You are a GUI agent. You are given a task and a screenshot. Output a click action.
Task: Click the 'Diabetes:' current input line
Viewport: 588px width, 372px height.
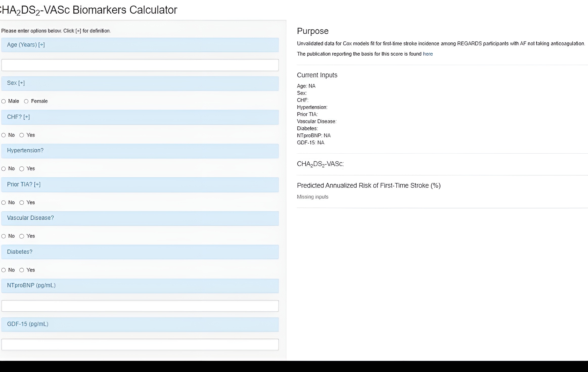[307, 129]
